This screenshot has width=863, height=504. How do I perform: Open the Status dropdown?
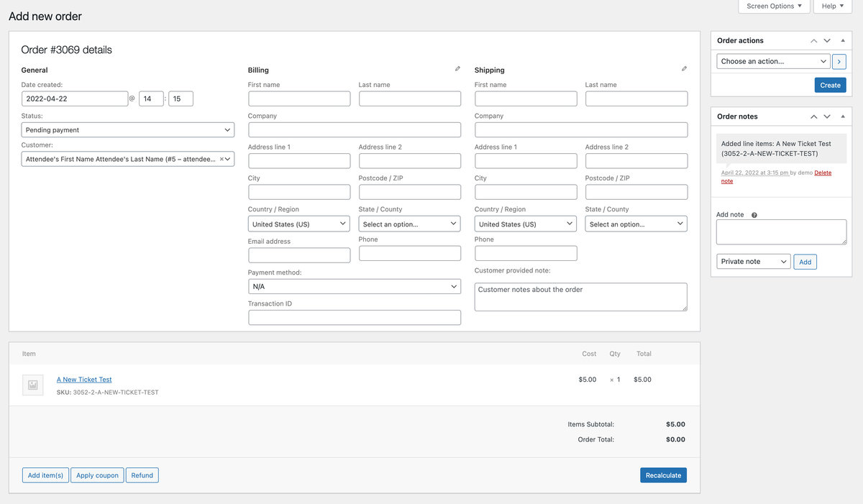(128, 130)
